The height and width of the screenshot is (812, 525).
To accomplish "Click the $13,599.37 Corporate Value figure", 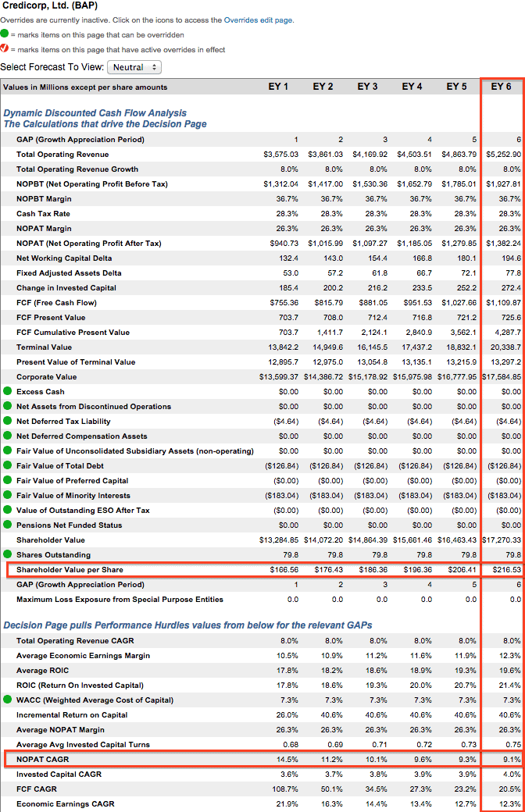I will click(279, 377).
